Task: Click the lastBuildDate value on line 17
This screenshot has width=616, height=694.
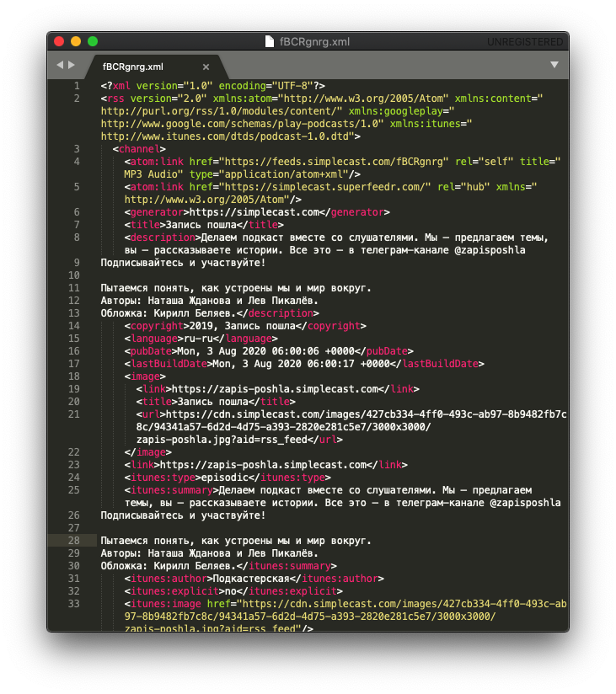Action: click(x=302, y=364)
